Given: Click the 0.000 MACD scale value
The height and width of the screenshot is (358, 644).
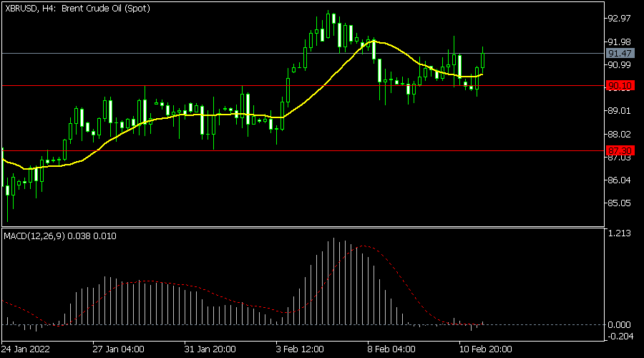Looking at the screenshot, I should click(x=620, y=325).
